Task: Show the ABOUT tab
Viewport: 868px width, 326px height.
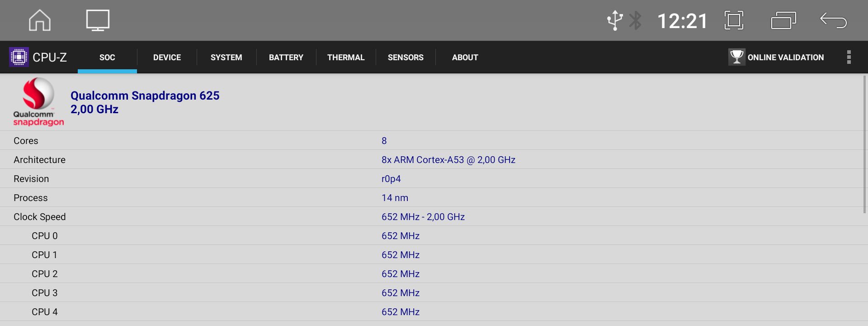Action: point(465,58)
